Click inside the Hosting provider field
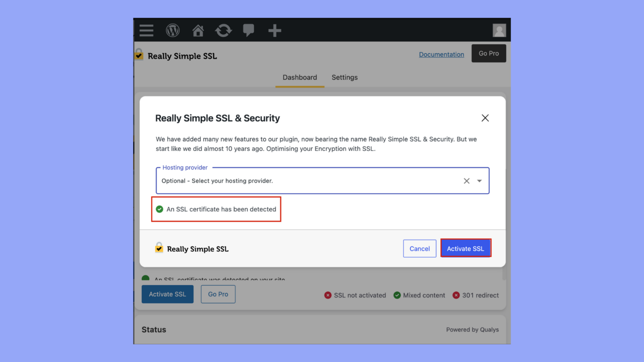644x362 pixels. (304, 181)
